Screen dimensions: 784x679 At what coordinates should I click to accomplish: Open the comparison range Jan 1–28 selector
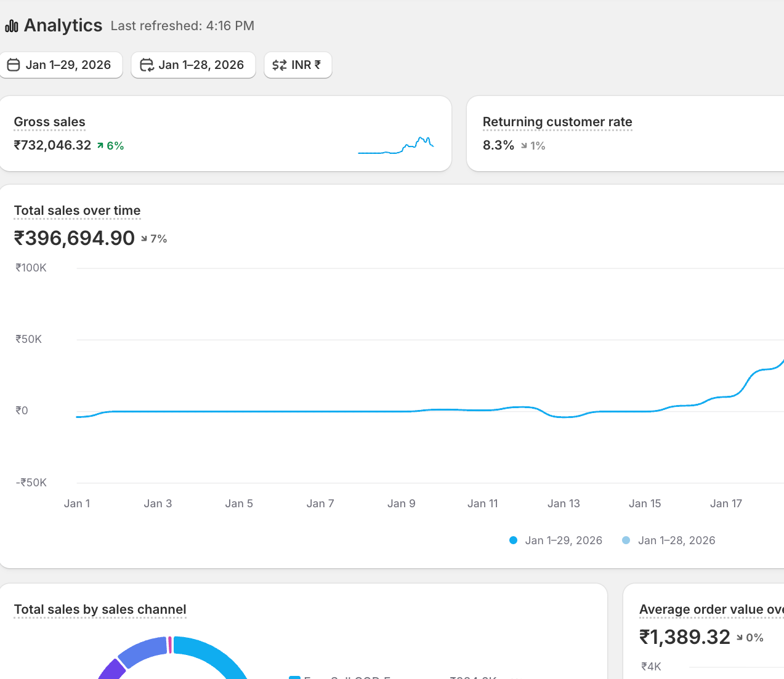(x=193, y=65)
